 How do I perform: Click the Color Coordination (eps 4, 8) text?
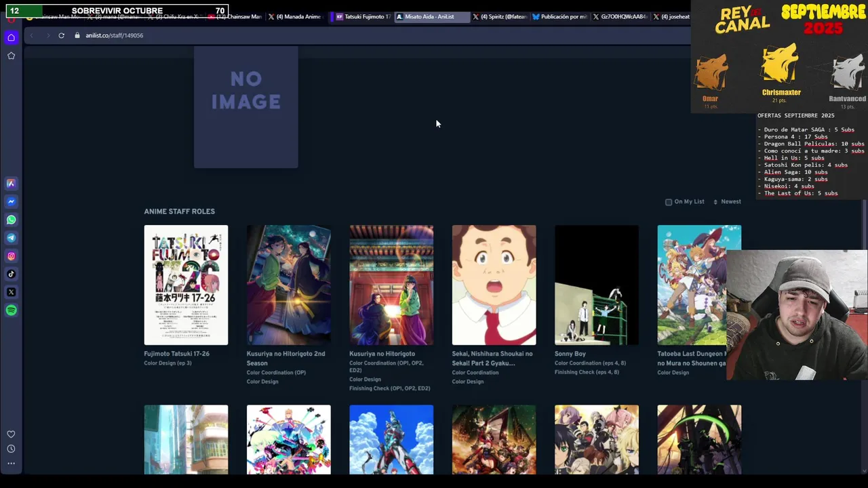click(x=590, y=363)
